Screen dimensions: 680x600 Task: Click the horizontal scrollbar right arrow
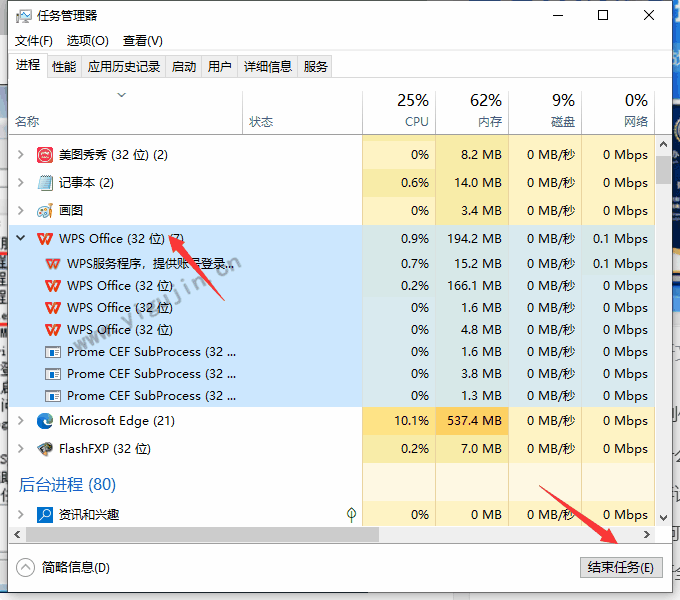point(647,535)
